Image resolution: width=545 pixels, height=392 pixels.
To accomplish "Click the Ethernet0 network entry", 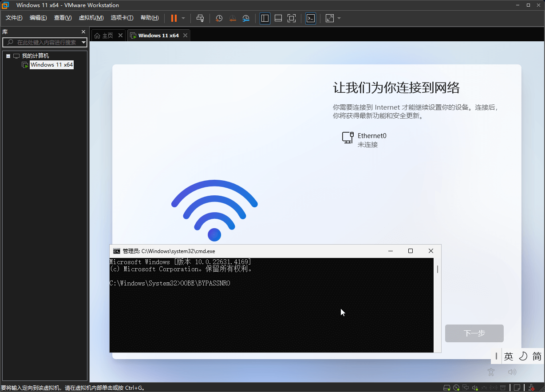I will coord(372,140).
